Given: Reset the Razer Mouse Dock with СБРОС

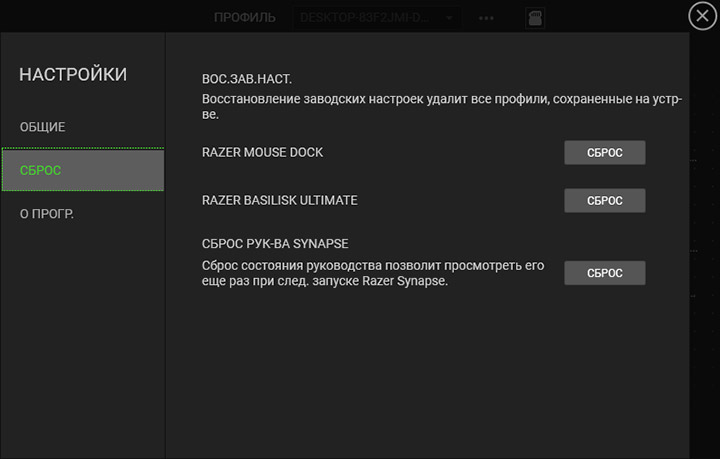Looking at the screenshot, I should pyautogui.click(x=604, y=152).
